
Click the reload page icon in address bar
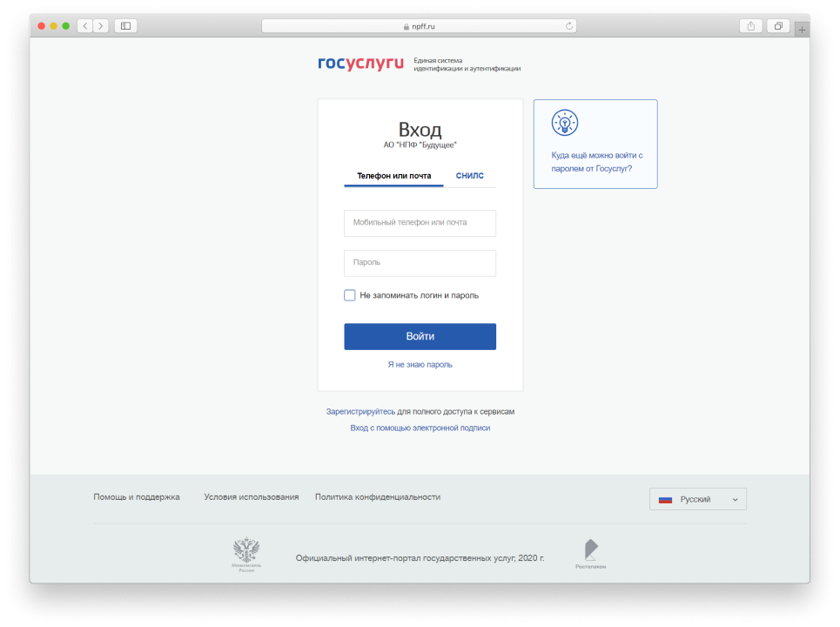click(x=569, y=26)
